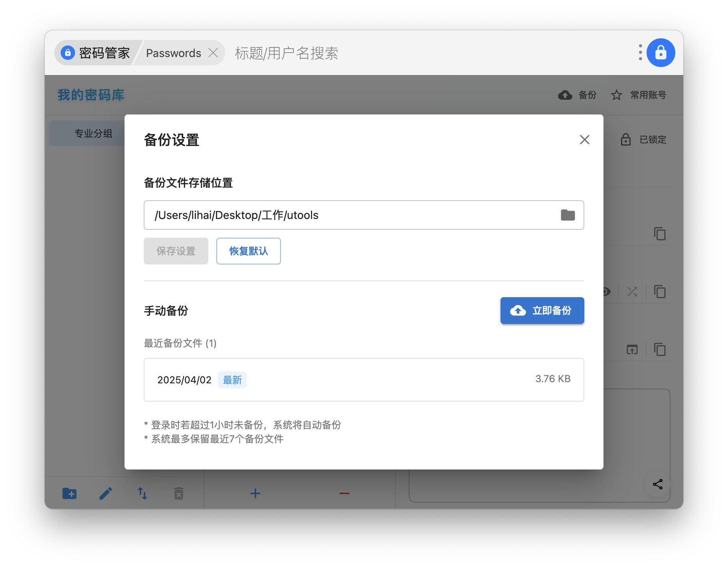Click the 已锁定 lock indicator
Viewport: 728px width, 568px height.
[x=643, y=140]
